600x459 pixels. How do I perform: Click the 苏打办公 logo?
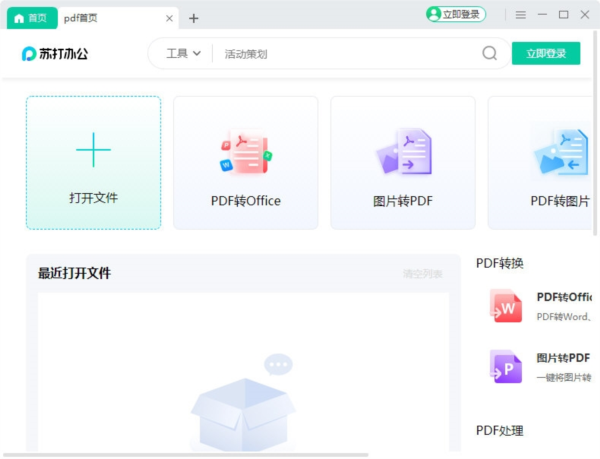pyautogui.click(x=55, y=54)
